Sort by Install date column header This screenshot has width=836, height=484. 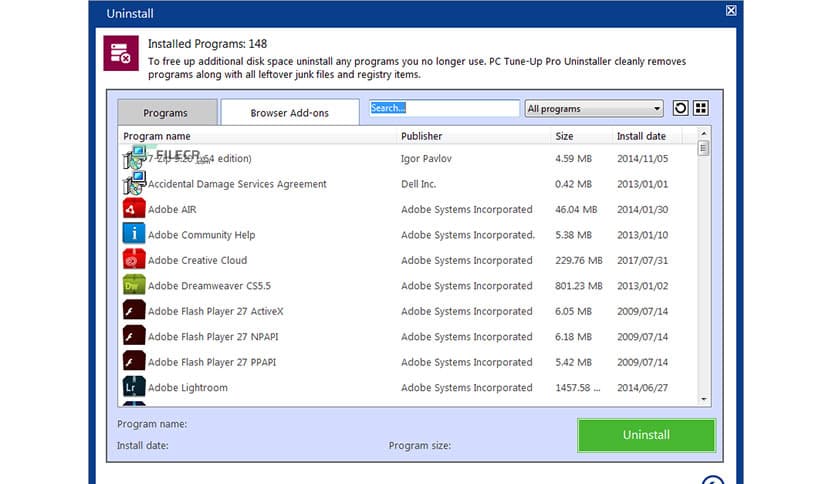point(641,136)
